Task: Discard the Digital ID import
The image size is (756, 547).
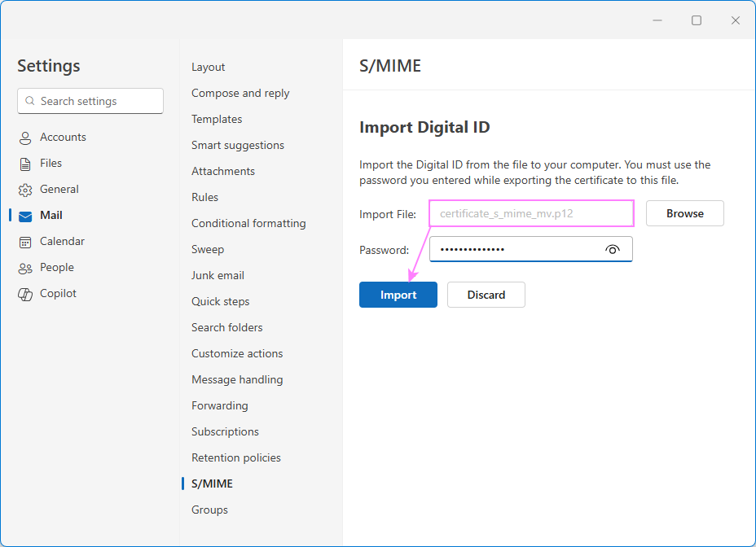Action: [x=486, y=295]
